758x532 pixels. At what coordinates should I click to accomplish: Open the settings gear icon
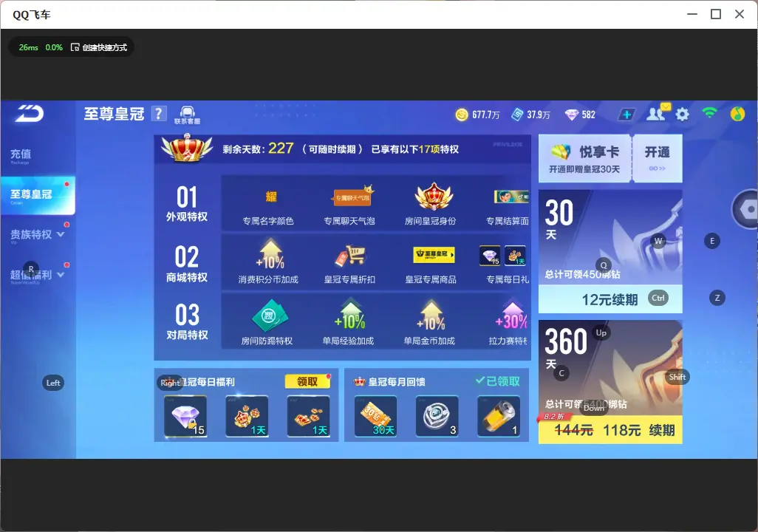click(x=682, y=115)
